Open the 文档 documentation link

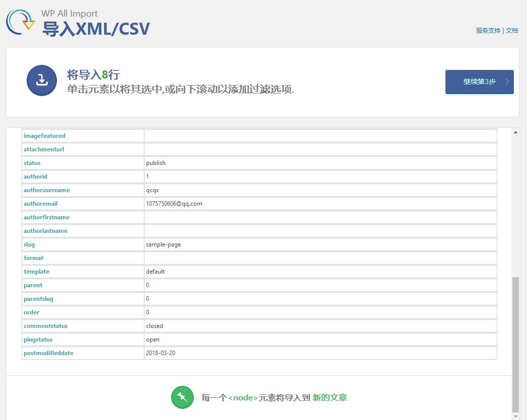click(x=512, y=31)
